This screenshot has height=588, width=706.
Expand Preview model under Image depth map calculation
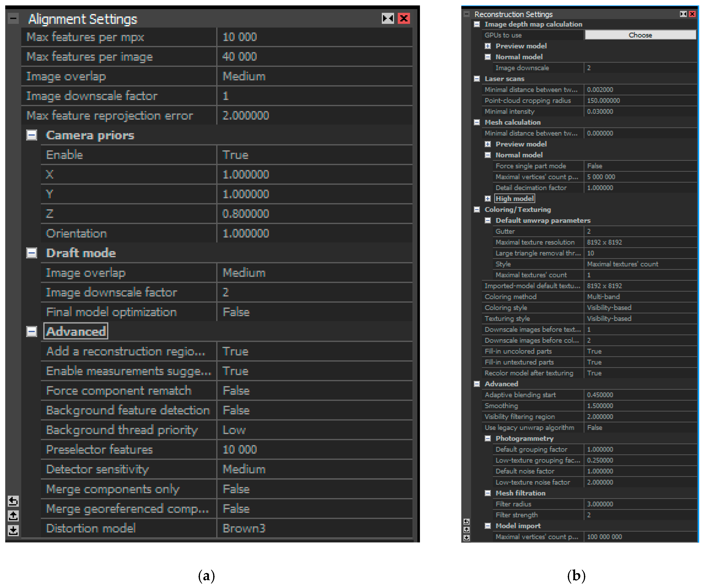click(488, 46)
